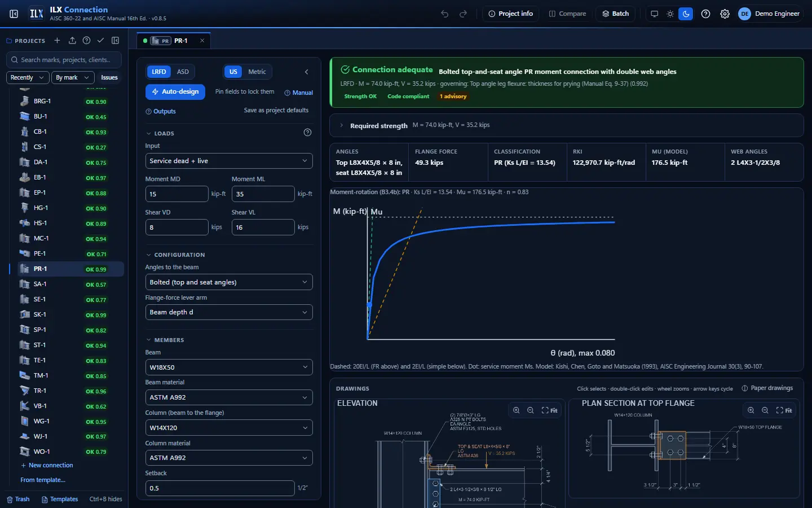Select ASD design method
812x508 pixels.
pos(183,72)
